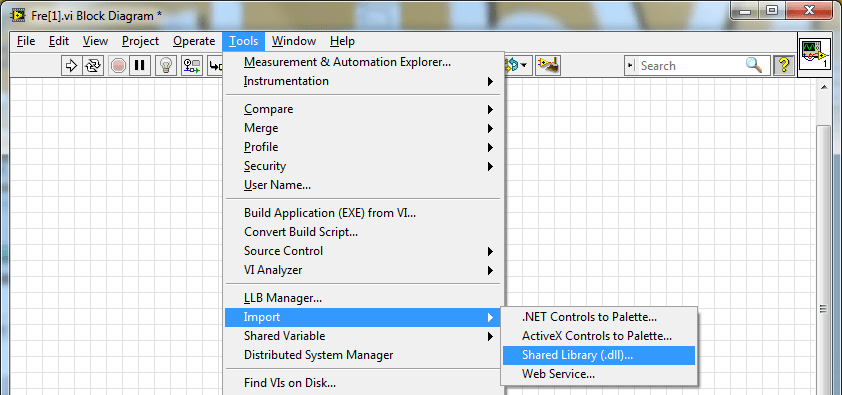842x395 pixels.
Task: Expand the Profile submenu
Action: tap(363, 147)
